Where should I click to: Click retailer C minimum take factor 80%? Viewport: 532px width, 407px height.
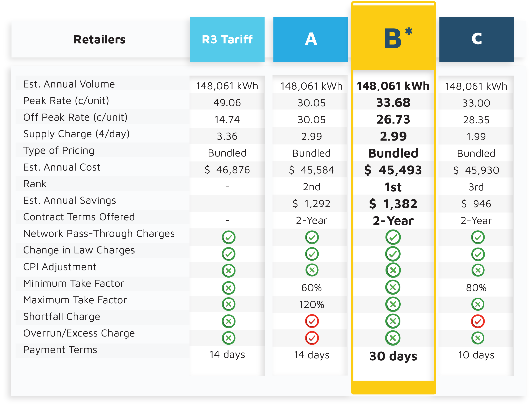point(476,288)
